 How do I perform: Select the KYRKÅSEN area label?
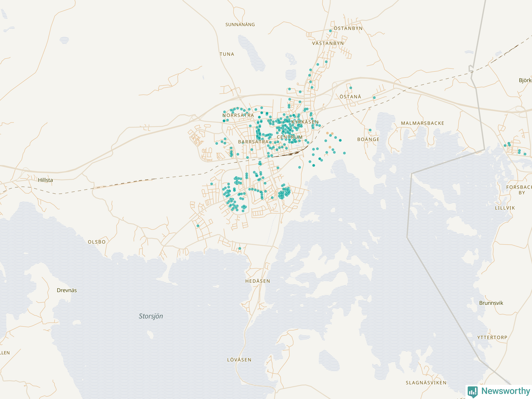point(305,122)
